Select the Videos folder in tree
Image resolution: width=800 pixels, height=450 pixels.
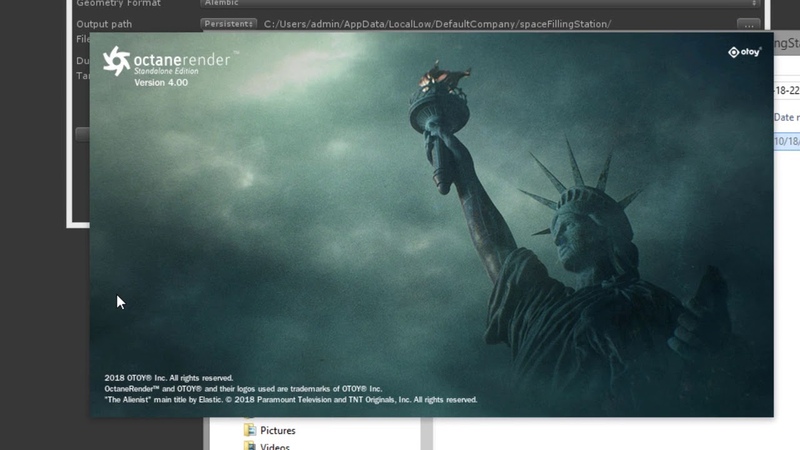pyautogui.click(x=275, y=446)
